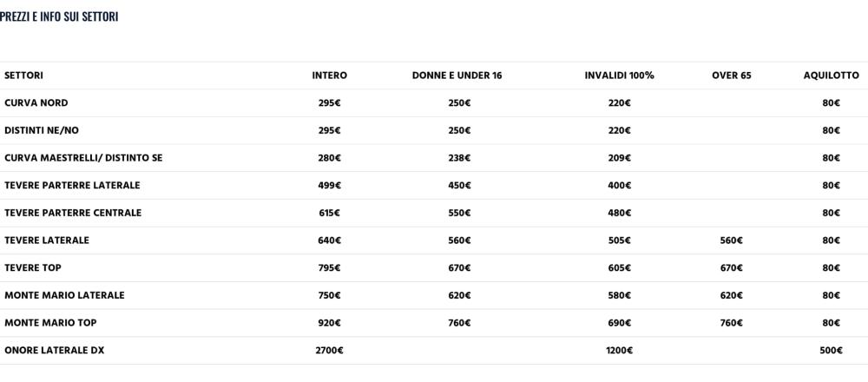This screenshot has height=382, width=868.
Task: Click TEVERE PARTERRE LATERALE sector label
Action: click(72, 186)
